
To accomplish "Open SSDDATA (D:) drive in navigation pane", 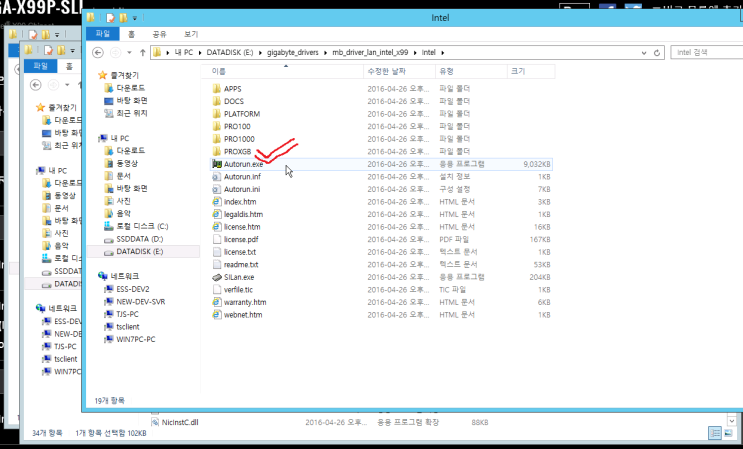I will coord(139,239).
